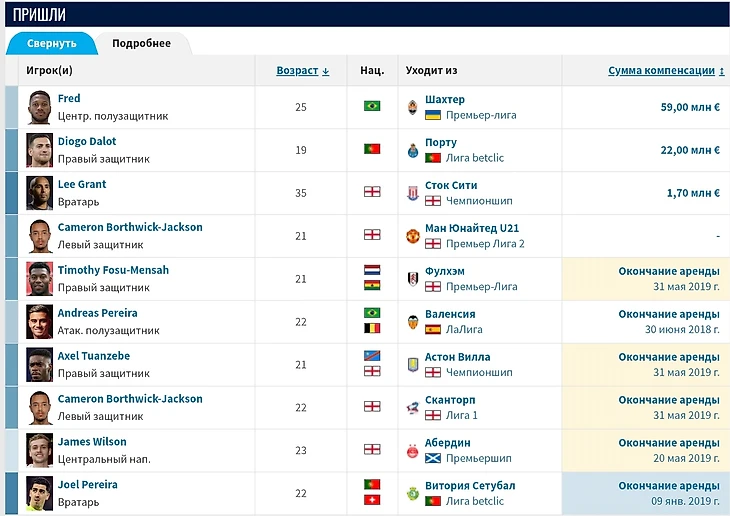Click the Stoke City club crest

412,193
